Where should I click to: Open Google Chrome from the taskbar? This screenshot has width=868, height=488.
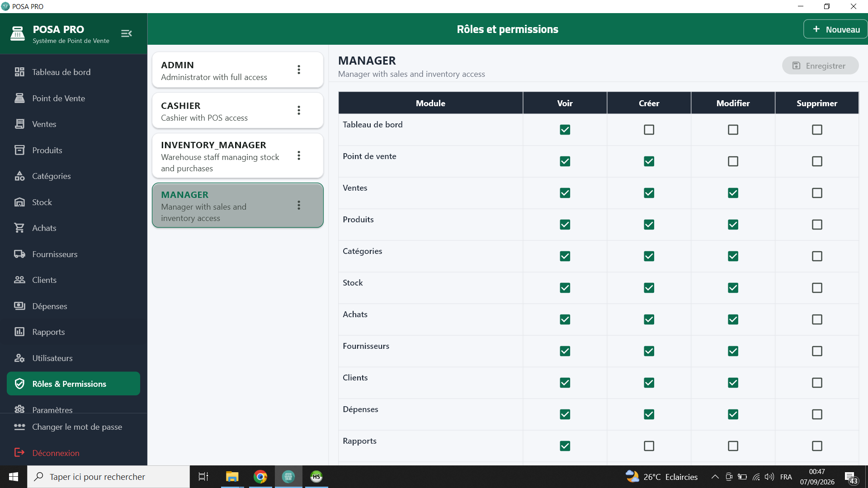(x=260, y=477)
